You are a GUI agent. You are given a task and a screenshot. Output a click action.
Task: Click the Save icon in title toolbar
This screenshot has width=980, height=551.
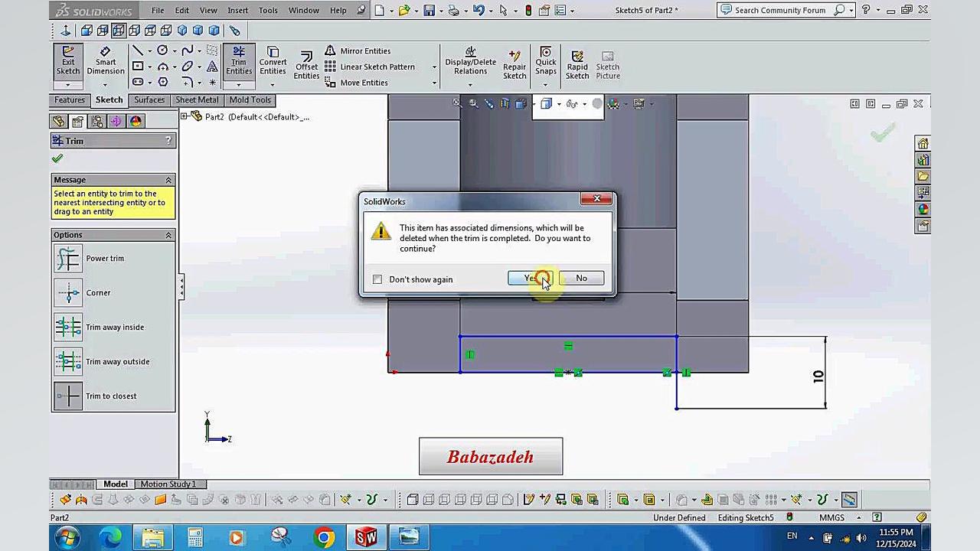430,10
